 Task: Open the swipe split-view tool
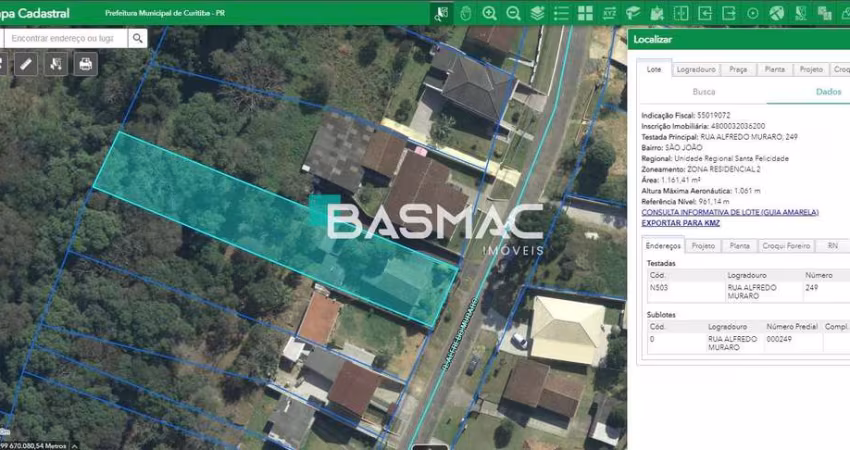pos(681,13)
